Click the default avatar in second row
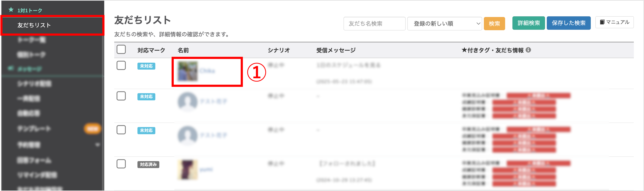Viewport: 644px width, 191px height. pos(188,101)
